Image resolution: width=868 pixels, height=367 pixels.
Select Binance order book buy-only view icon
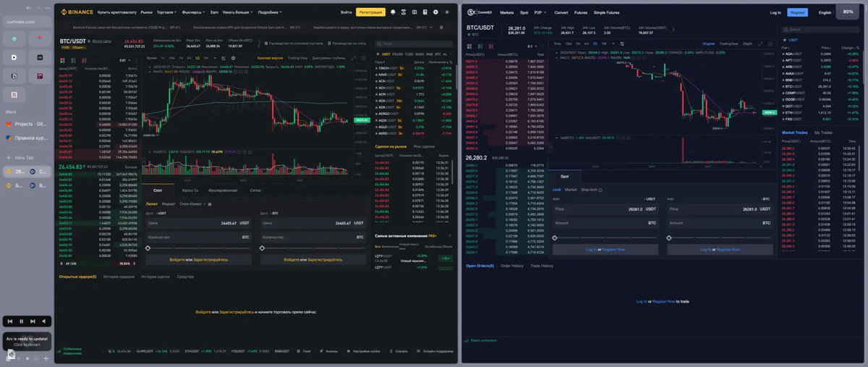tap(73, 60)
